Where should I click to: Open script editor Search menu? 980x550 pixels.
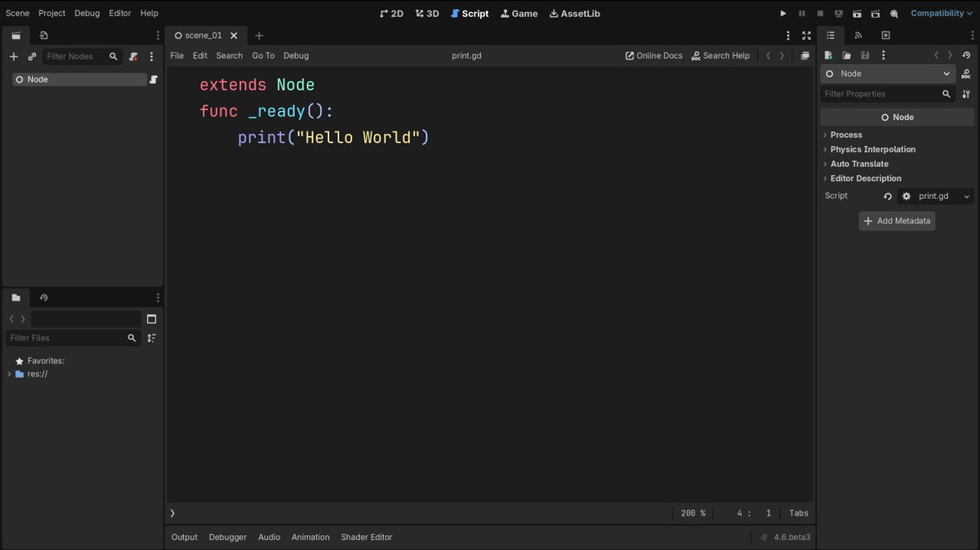[229, 55]
